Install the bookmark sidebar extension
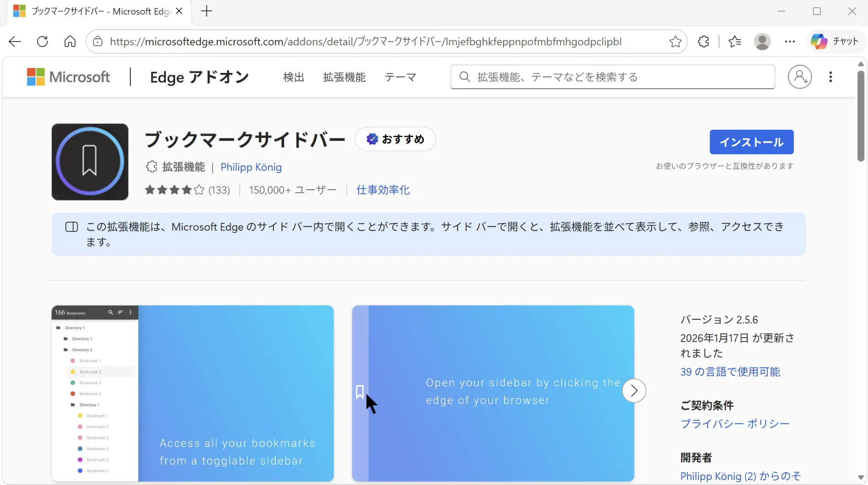Viewport: 868px width, 485px height. (x=752, y=142)
